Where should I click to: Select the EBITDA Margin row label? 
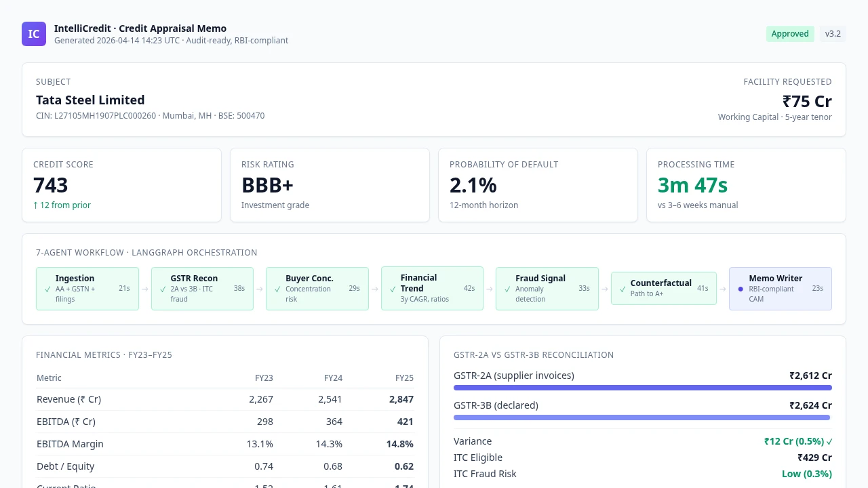70,444
